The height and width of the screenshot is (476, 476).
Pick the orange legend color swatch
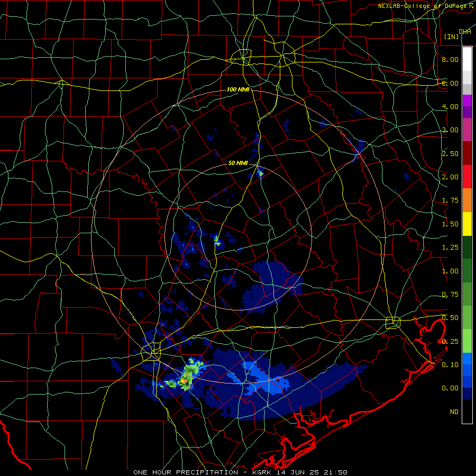(467, 200)
